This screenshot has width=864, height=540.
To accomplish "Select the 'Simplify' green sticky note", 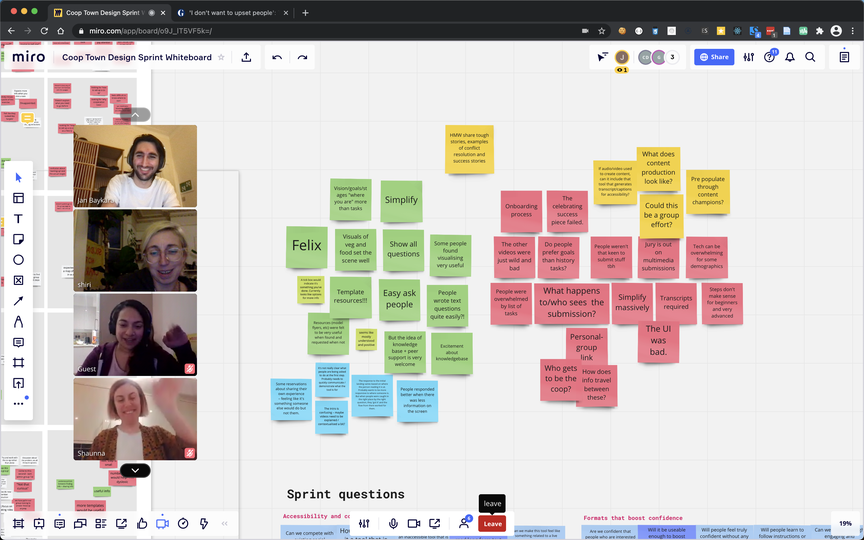I will point(401,202).
